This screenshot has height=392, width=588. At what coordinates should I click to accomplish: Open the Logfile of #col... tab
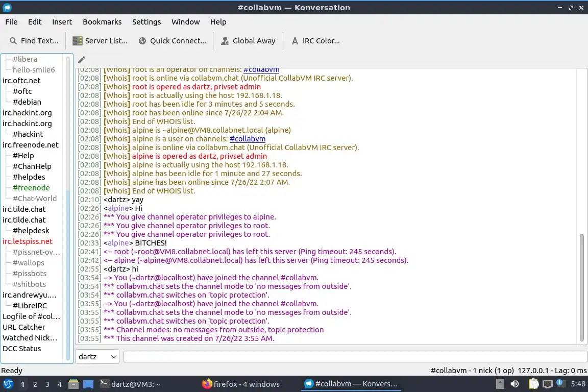(x=31, y=316)
